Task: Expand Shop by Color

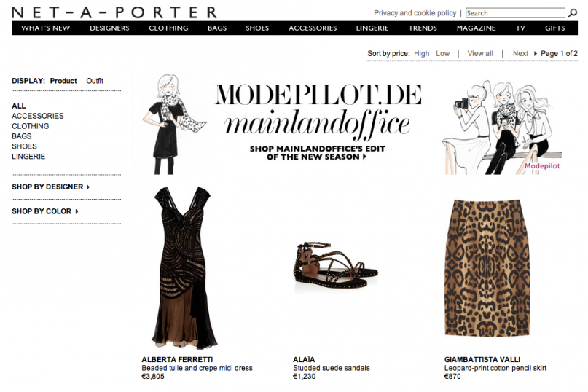Action: pyautogui.click(x=45, y=211)
